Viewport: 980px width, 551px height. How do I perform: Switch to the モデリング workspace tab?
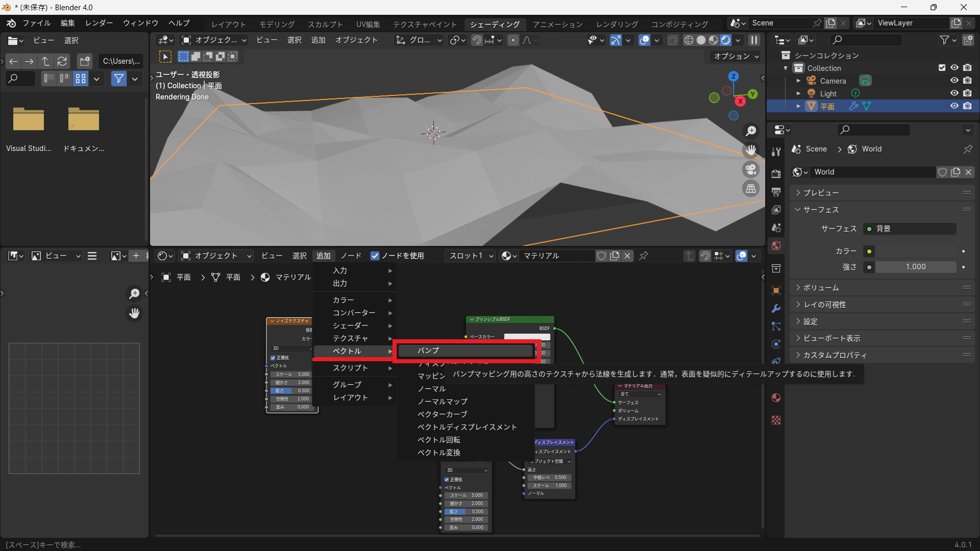coord(277,24)
